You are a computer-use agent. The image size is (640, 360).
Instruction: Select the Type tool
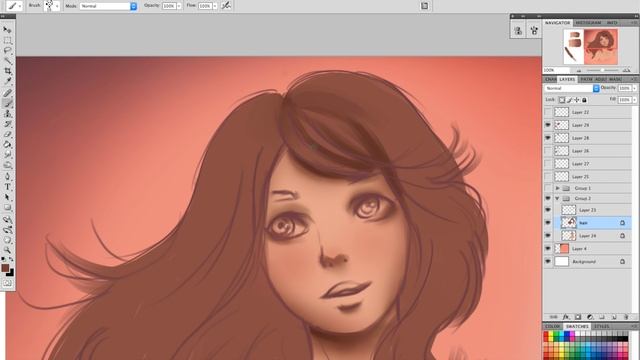pyautogui.click(x=7, y=187)
